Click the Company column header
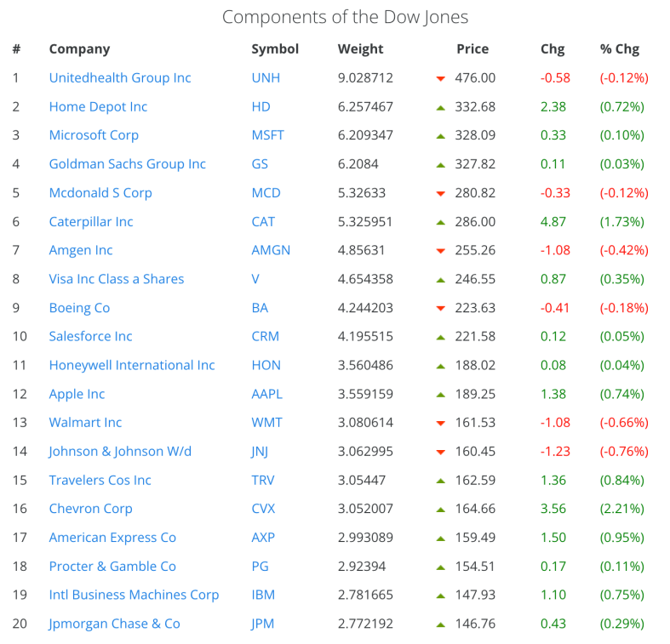The width and height of the screenshot is (670, 644). (x=79, y=49)
